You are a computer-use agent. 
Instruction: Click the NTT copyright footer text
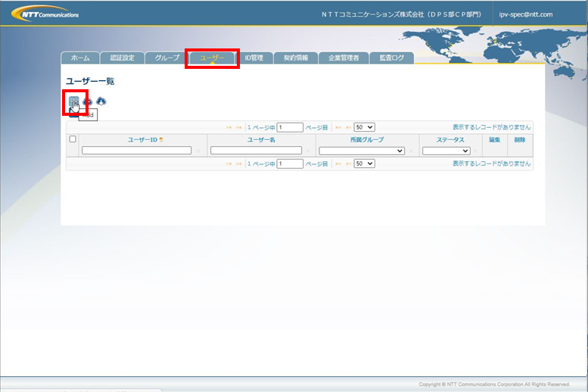(494, 384)
